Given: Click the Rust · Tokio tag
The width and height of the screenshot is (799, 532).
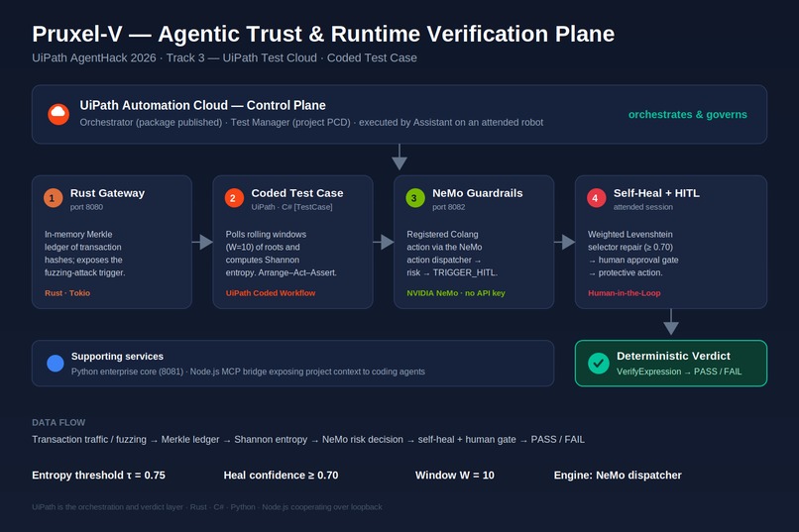Looking at the screenshot, I should click(67, 292).
